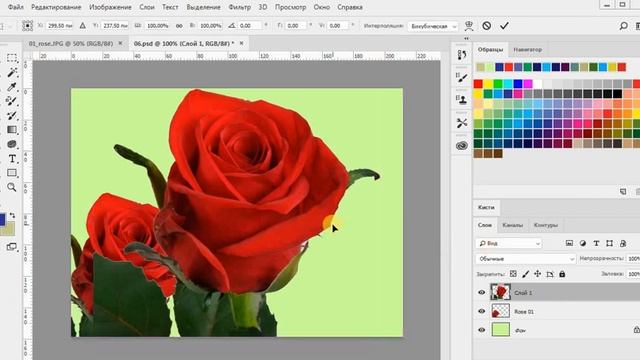This screenshot has height=360, width=640.
Task: Select the Magic Wand tool
Action: tap(12, 72)
